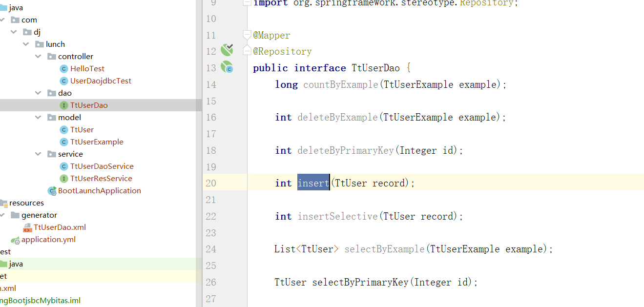The width and height of the screenshot is (644, 307).
Task: Open BootLaunchApplication main class
Action: (x=100, y=191)
